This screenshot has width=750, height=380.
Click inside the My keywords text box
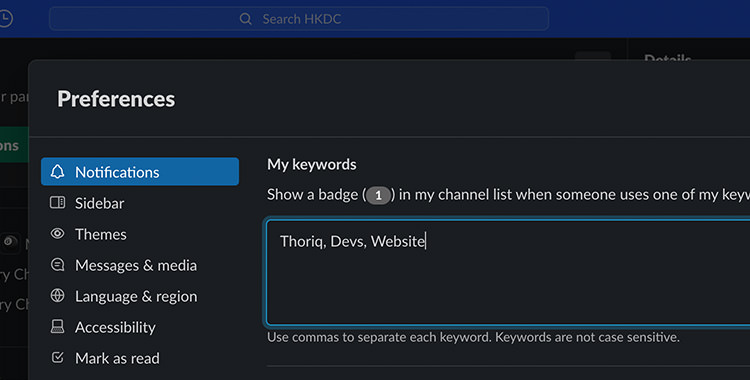tap(508, 273)
